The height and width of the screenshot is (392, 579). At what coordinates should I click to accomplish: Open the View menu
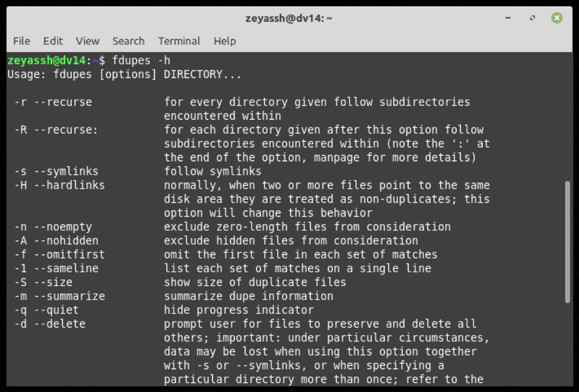(x=87, y=41)
